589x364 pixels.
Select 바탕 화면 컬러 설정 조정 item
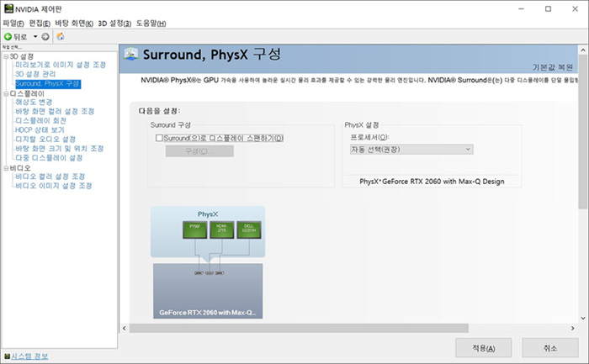(x=55, y=112)
